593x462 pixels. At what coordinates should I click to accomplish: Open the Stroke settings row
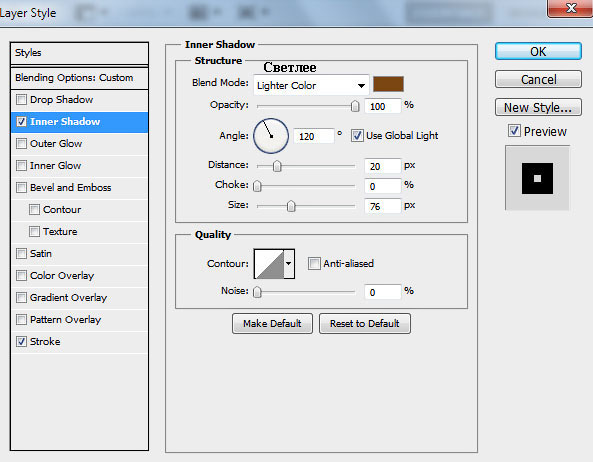[79, 341]
